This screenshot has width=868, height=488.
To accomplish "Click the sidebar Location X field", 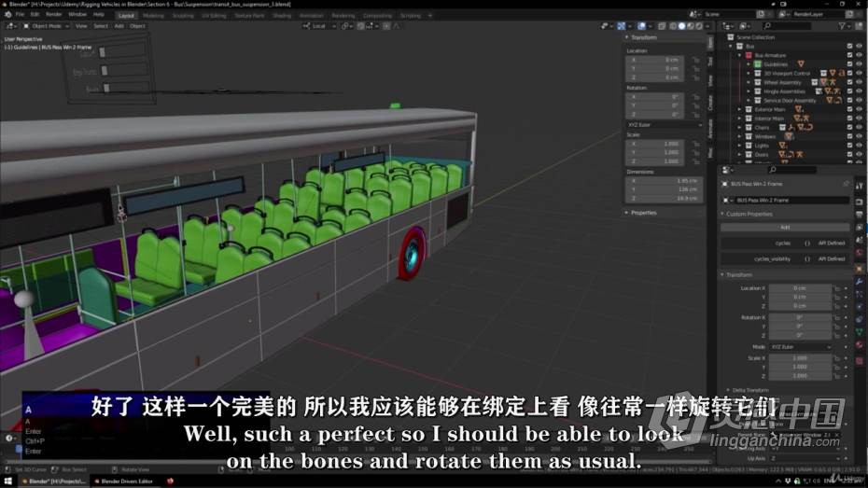I will [x=656, y=60].
